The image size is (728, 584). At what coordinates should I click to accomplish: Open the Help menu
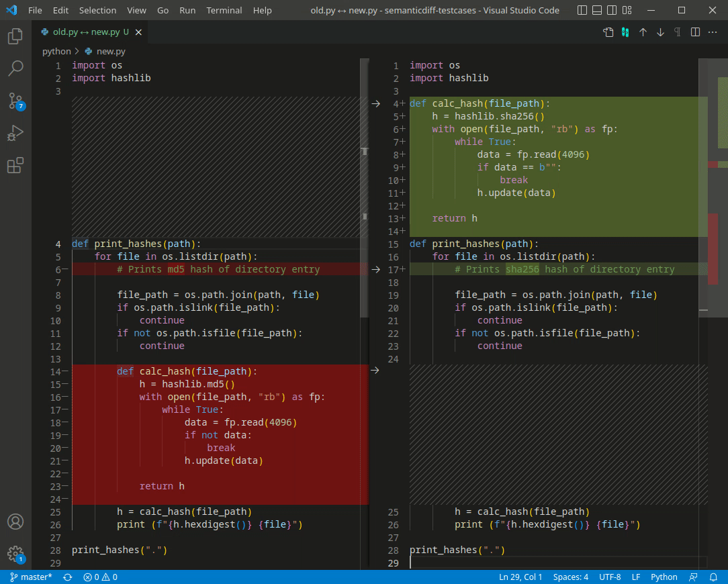pyautogui.click(x=263, y=10)
